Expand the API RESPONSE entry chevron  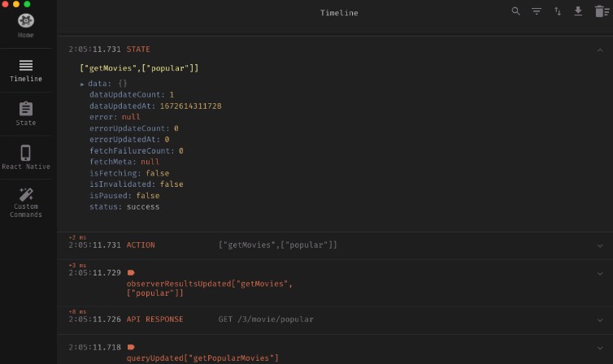tap(600, 320)
